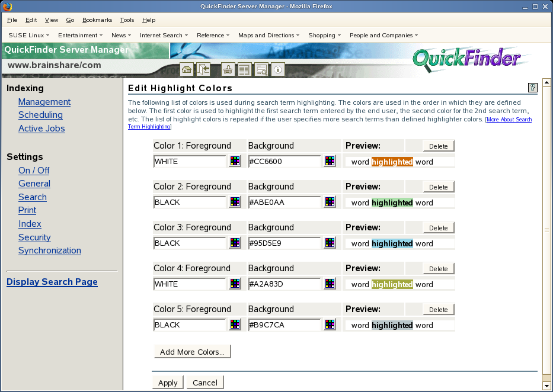Image resolution: width=553 pixels, height=392 pixels.
Task: Open the Bookmarks menu
Action: [97, 20]
